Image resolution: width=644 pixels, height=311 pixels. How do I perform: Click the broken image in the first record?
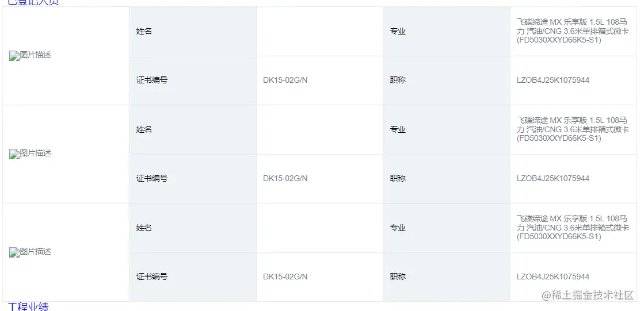(31, 55)
